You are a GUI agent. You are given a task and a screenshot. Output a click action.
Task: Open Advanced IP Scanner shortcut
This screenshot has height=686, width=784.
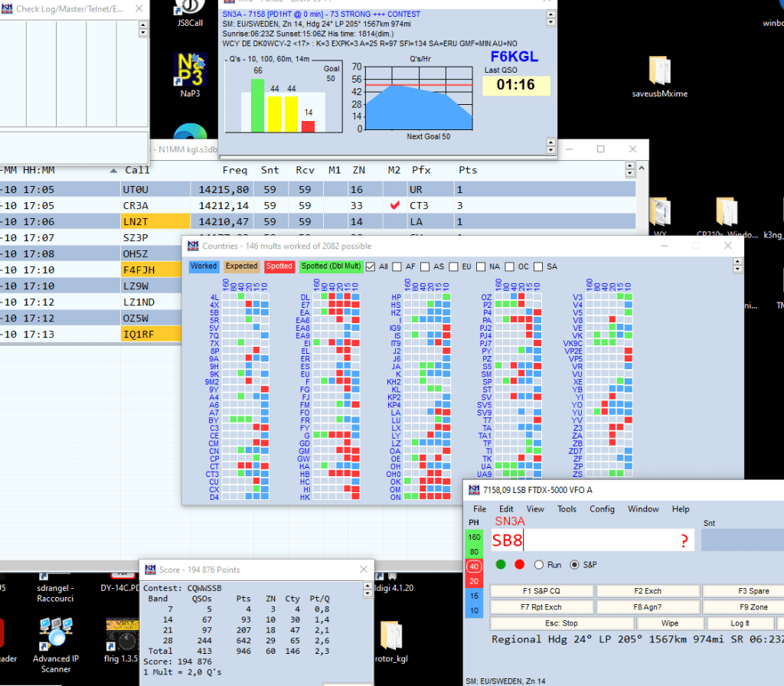(x=56, y=635)
